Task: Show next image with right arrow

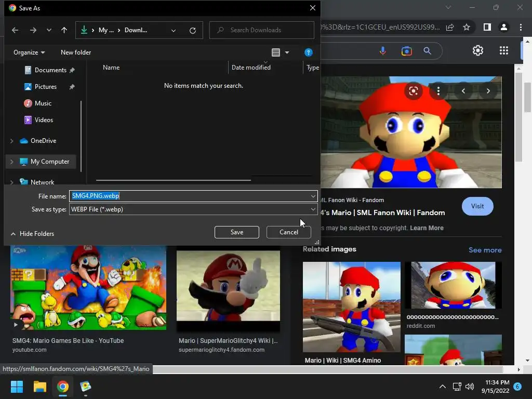Action: pos(488,91)
